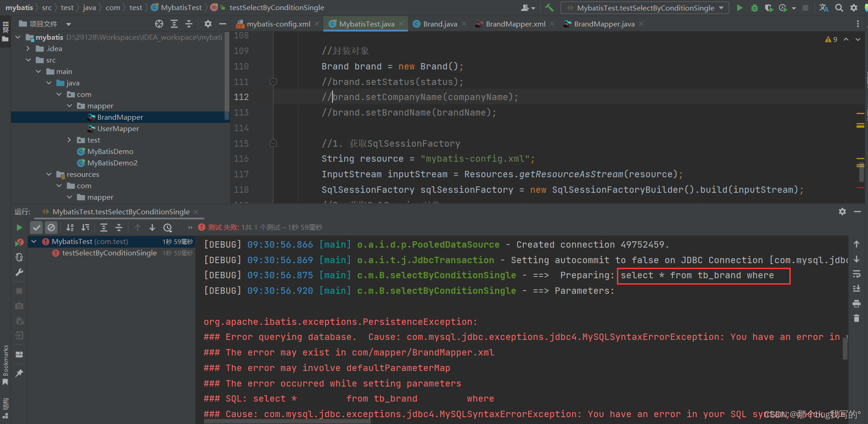Switch to BrandMapper.java tab
This screenshot has height=424, width=868.
[x=603, y=24]
